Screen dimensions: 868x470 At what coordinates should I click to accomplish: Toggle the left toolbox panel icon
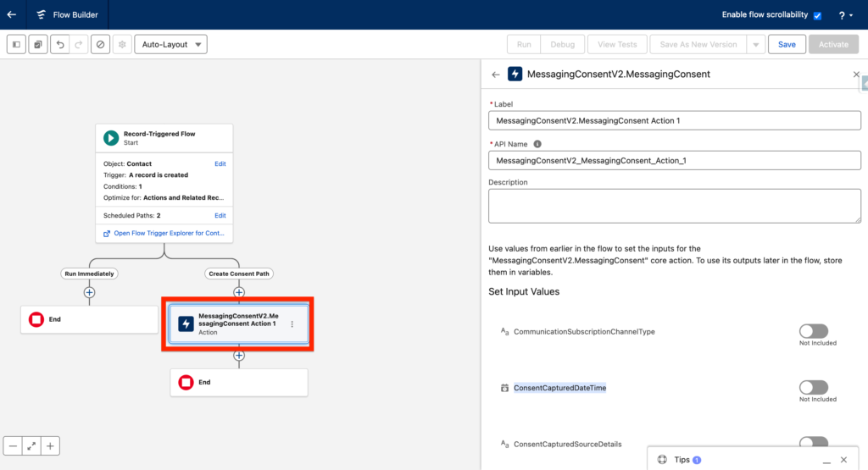(16, 44)
